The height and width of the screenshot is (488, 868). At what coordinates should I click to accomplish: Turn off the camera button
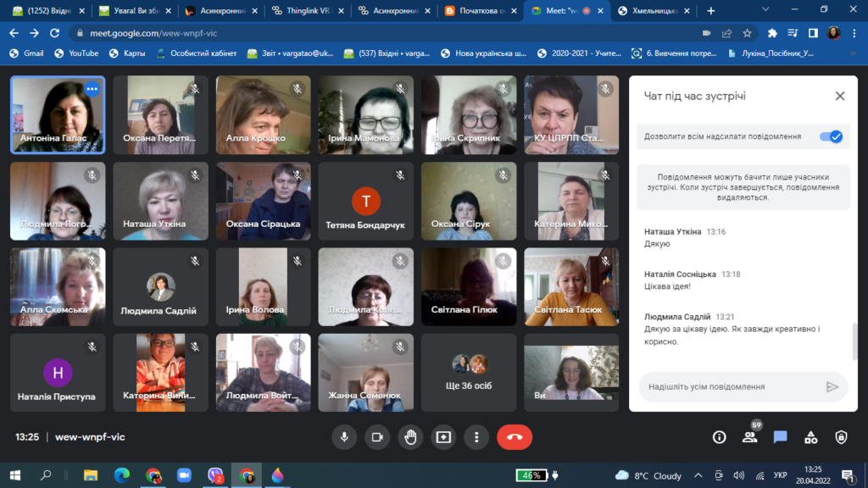click(x=377, y=437)
